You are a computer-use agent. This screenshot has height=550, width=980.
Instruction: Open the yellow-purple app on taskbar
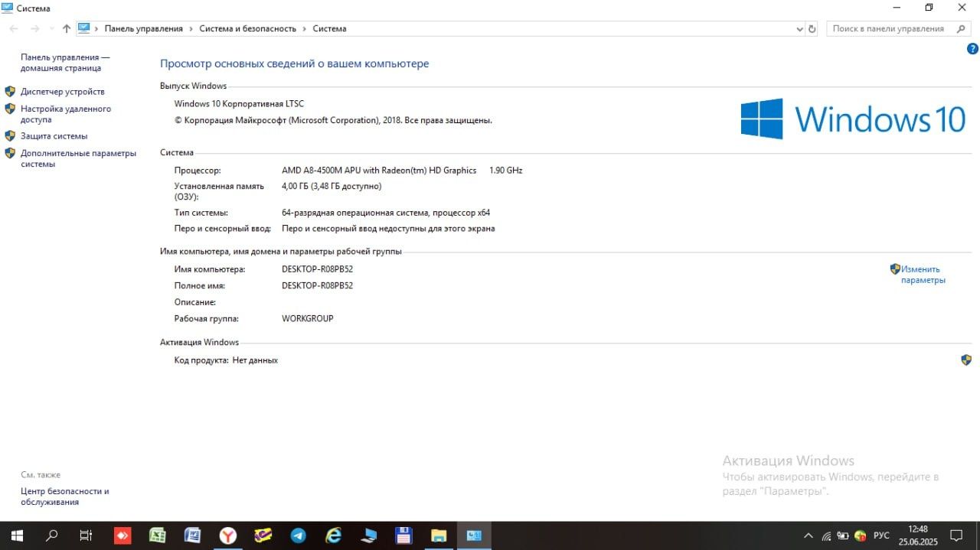click(263, 535)
